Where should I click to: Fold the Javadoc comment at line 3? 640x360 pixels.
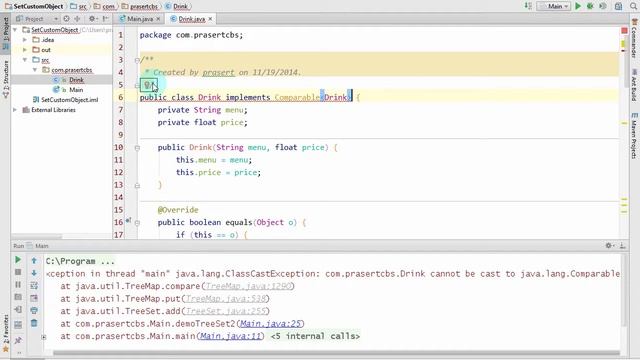tap(137, 60)
